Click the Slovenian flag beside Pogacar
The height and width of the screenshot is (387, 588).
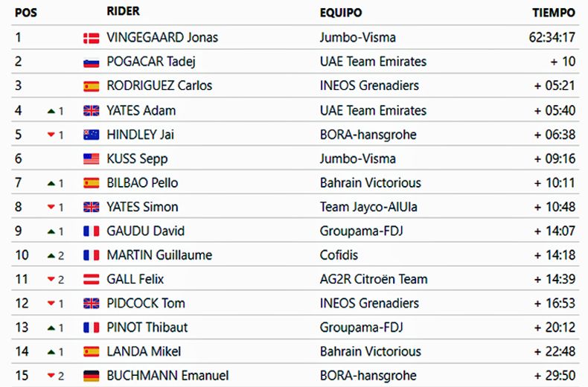[x=91, y=63]
